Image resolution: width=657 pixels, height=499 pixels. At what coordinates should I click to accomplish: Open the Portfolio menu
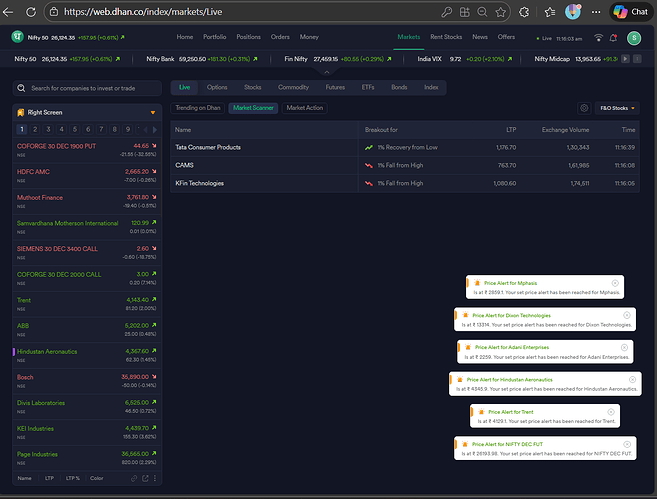[x=215, y=37]
